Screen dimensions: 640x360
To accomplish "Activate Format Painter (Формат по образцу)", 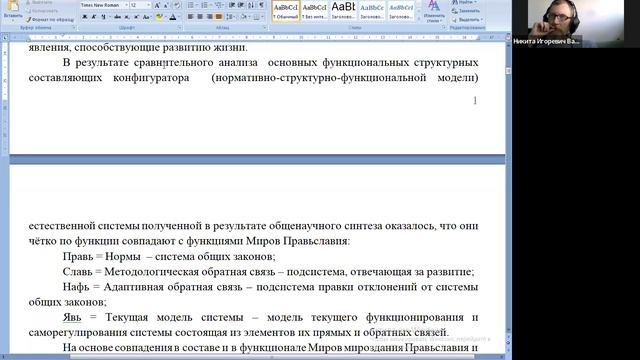I will (x=50, y=20).
